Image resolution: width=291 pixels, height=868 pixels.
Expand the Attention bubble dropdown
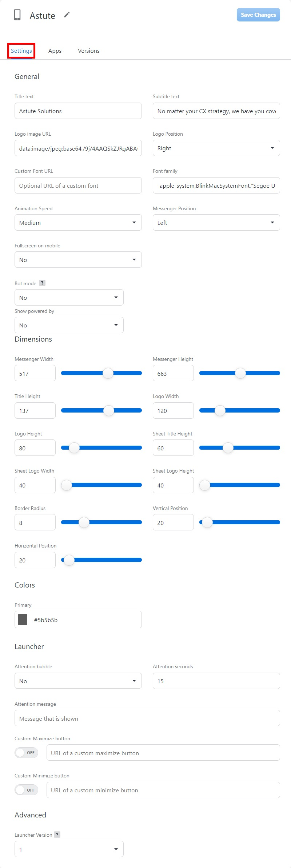coord(78,681)
